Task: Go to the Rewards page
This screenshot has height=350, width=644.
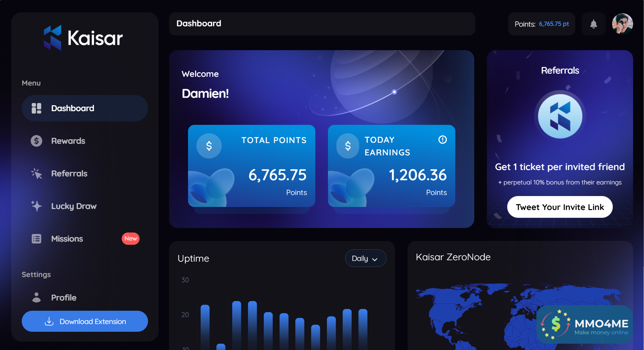Action: click(85, 141)
